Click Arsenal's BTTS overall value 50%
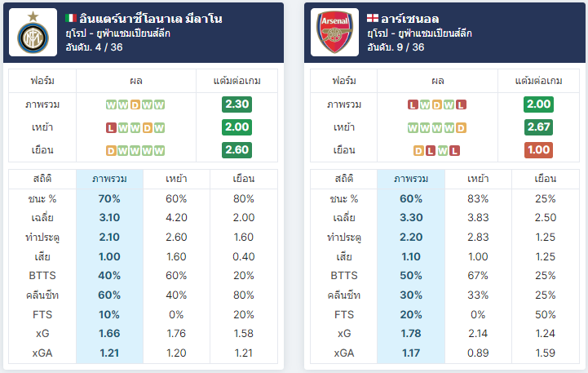588x373 pixels. pos(411,275)
